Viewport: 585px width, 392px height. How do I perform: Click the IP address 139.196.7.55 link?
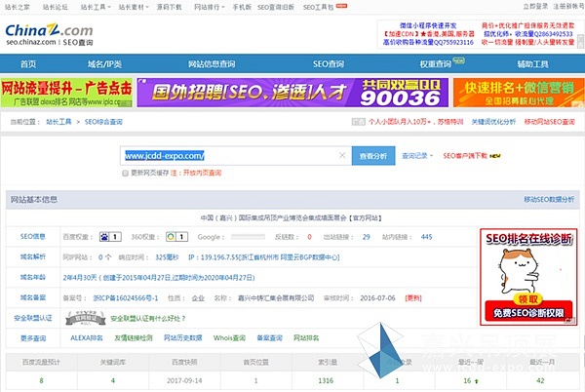264,257
